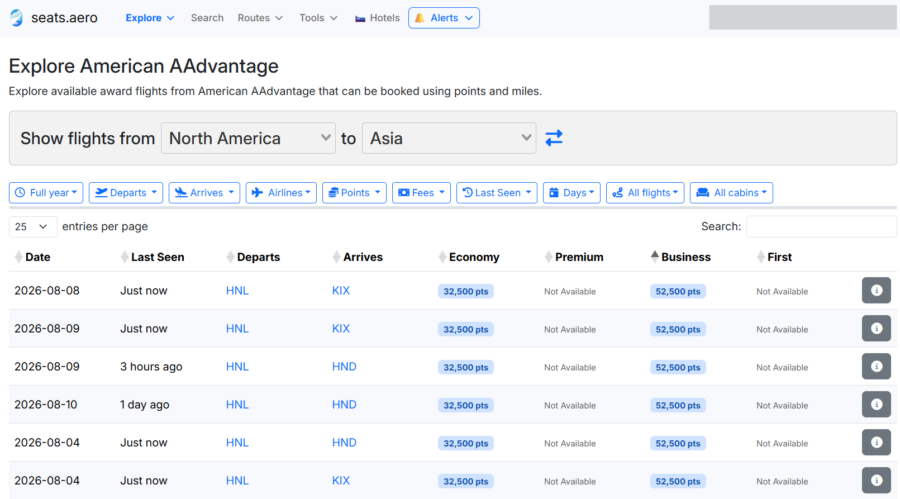Viewport: 900px width, 499px height.
Task: Click the "2026-08-10" date cell
Action: pyautogui.click(x=46, y=404)
